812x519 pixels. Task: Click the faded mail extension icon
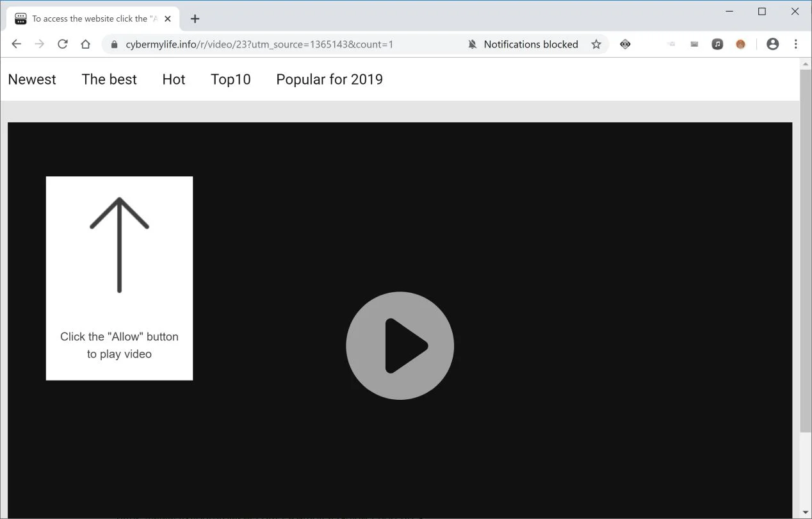(x=671, y=44)
